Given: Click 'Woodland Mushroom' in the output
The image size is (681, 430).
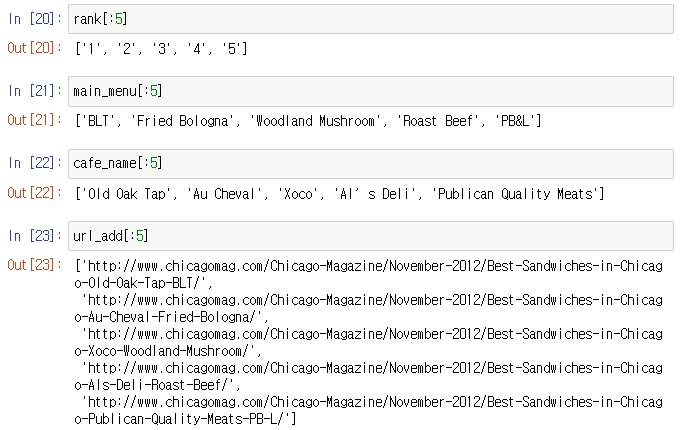Looking at the screenshot, I should coord(316,121).
